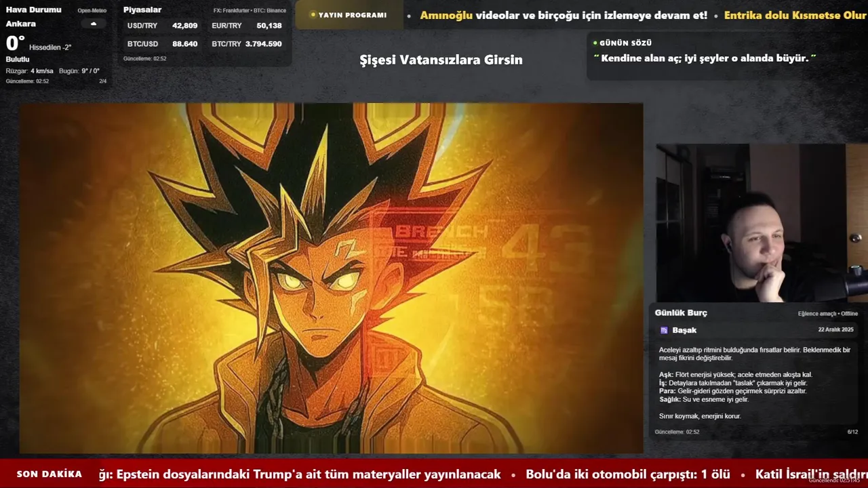868x488 pixels.
Task: Click the Başak sign name
Action: click(x=684, y=330)
